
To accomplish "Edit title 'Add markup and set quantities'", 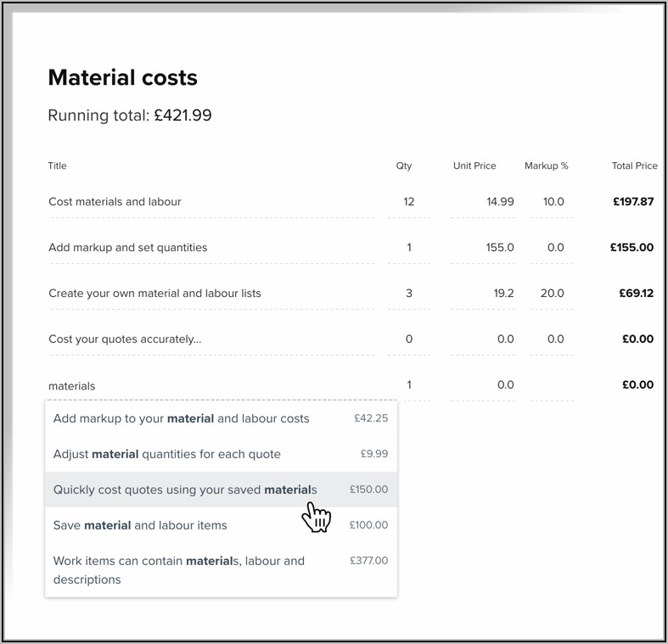I will click(211, 248).
